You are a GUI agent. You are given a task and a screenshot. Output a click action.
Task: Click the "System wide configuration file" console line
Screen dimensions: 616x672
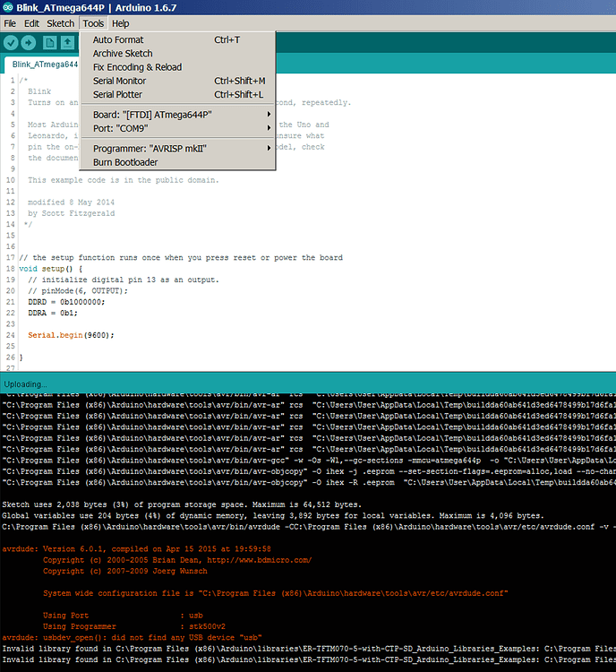[276, 593]
